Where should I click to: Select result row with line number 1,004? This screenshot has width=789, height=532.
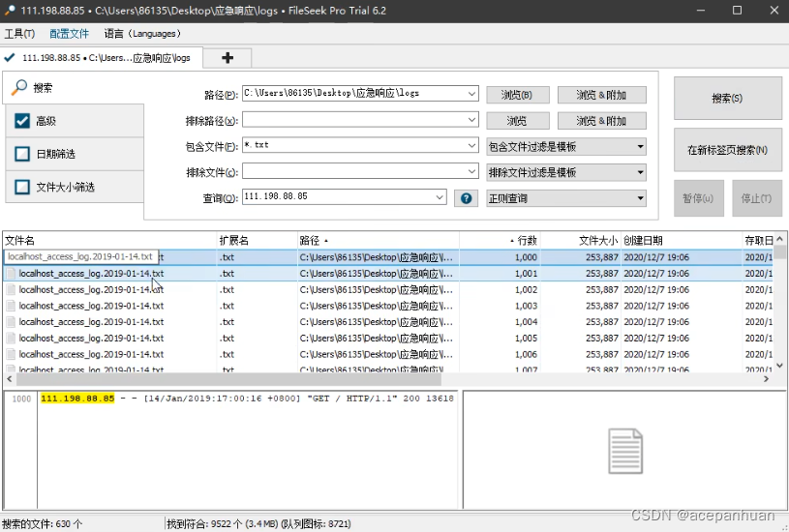pos(388,322)
